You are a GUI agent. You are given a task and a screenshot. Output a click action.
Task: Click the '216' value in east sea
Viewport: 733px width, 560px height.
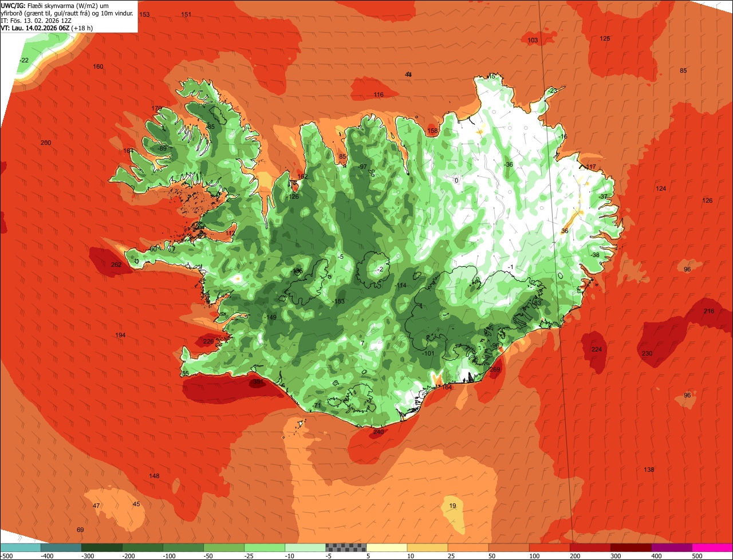pyautogui.click(x=709, y=311)
